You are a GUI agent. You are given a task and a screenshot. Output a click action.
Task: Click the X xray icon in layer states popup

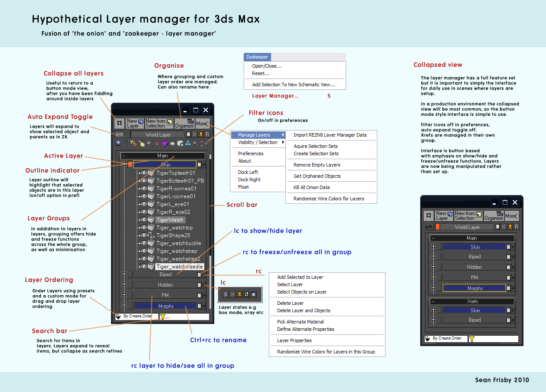233,294
